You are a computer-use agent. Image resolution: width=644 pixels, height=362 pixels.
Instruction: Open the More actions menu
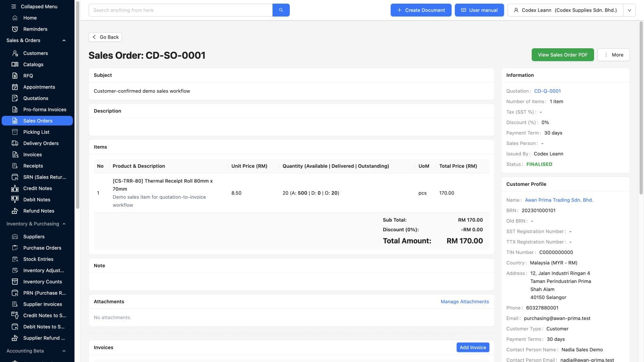tap(613, 55)
